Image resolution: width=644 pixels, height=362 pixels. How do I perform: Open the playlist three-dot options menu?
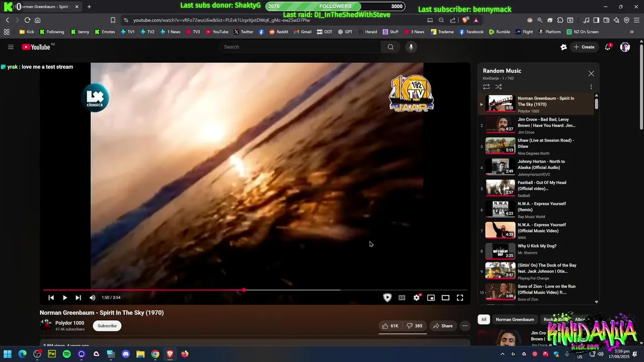(591, 86)
